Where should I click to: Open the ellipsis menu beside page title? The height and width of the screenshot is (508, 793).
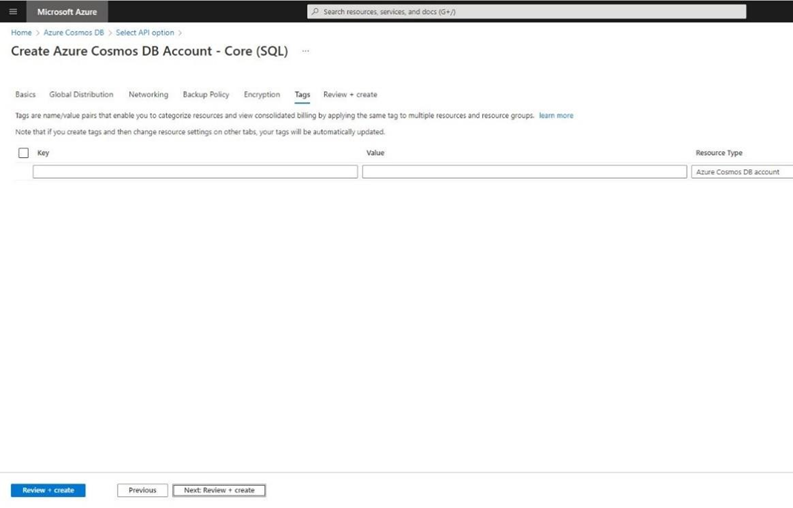(x=306, y=51)
